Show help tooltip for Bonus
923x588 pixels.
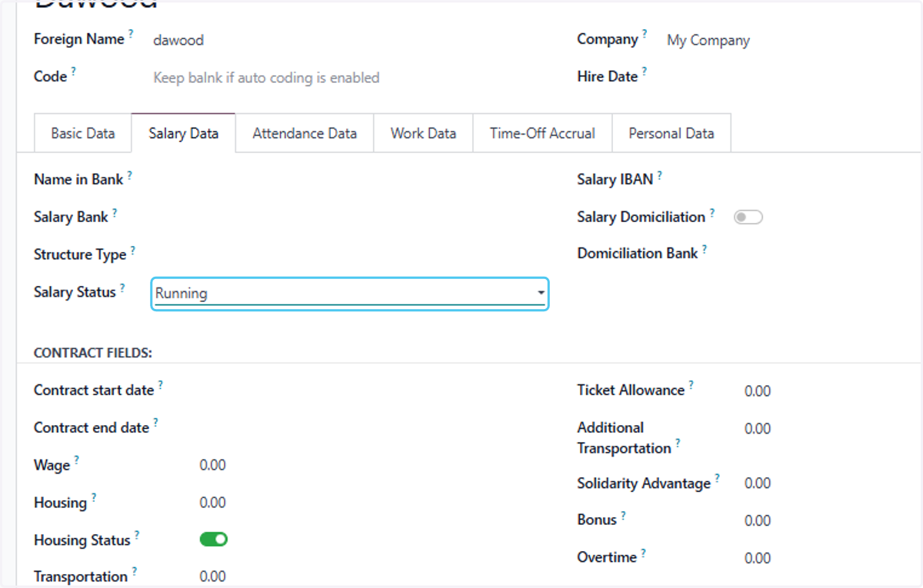point(623,515)
